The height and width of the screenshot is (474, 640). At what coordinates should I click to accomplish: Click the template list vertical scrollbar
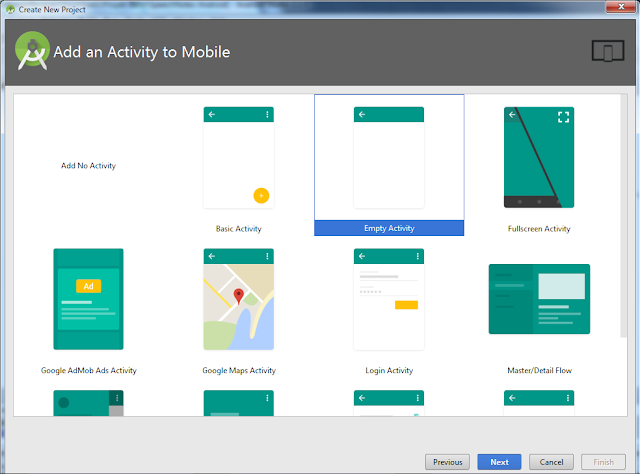click(623, 216)
